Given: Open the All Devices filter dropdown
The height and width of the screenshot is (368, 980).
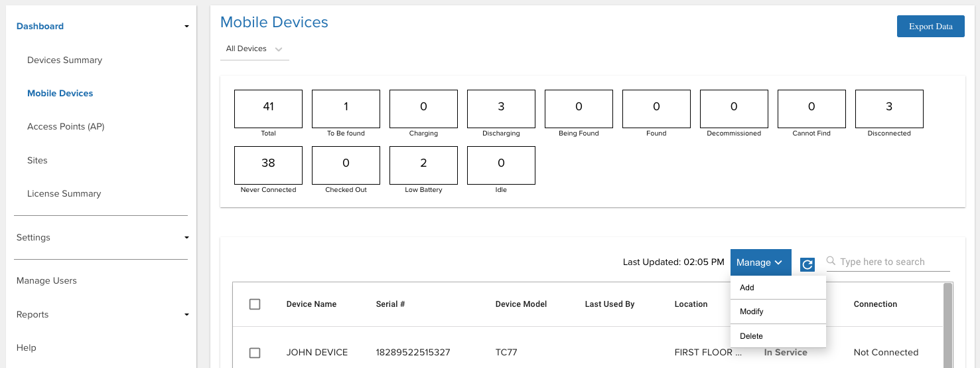Looking at the screenshot, I should 255,49.
